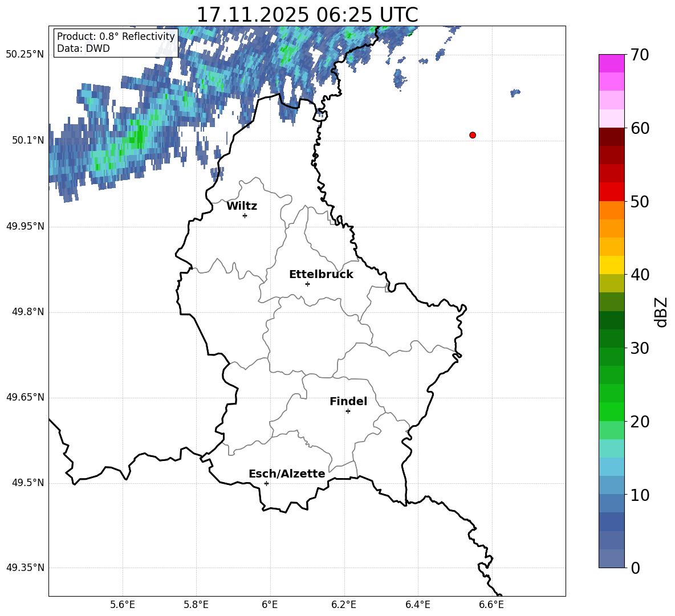Click the 30 tick on the colorbar
This screenshot has height=616, width=675.
coord(640,348)
